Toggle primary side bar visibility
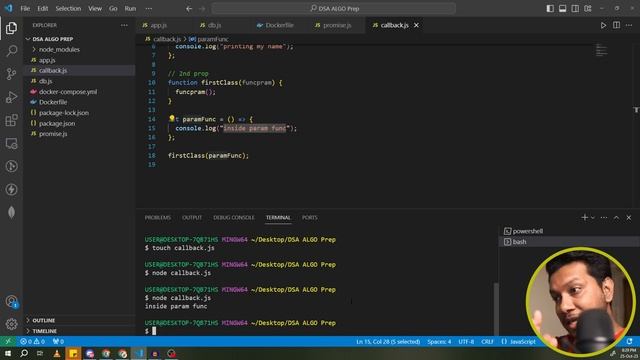The image size is (640, 360). point(550,9)
